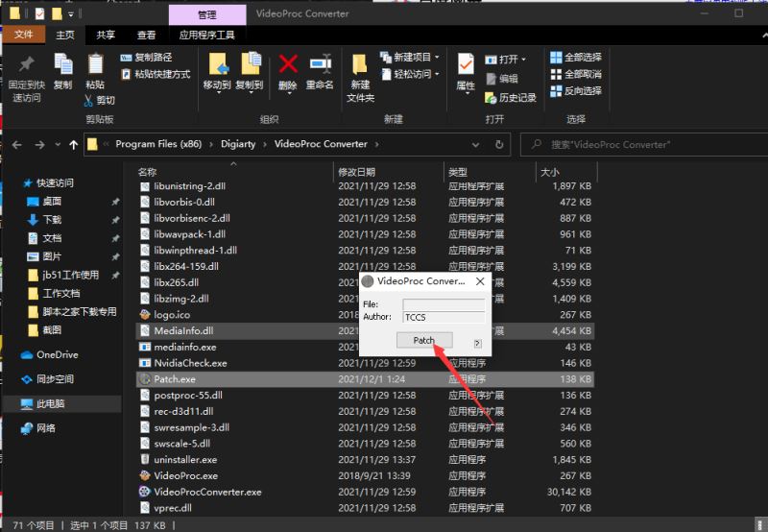768x532 pixels.
Task: Click the File input field in patch dialog
Action: (x=444, y=304)
